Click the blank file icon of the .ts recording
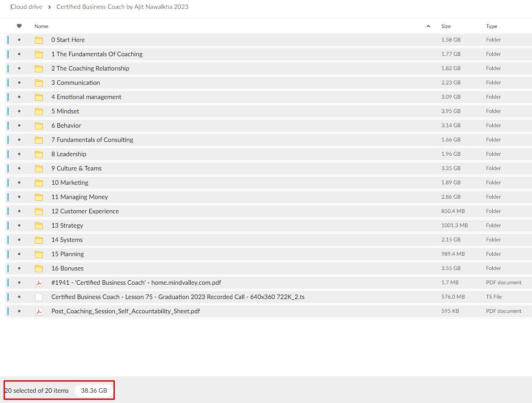Viewport: 532px width, 403px height. point(39,297)
